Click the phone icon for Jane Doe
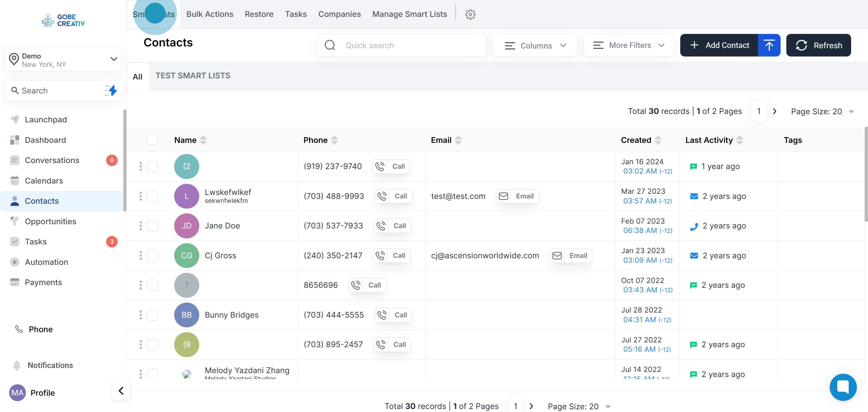 point(381,226)
